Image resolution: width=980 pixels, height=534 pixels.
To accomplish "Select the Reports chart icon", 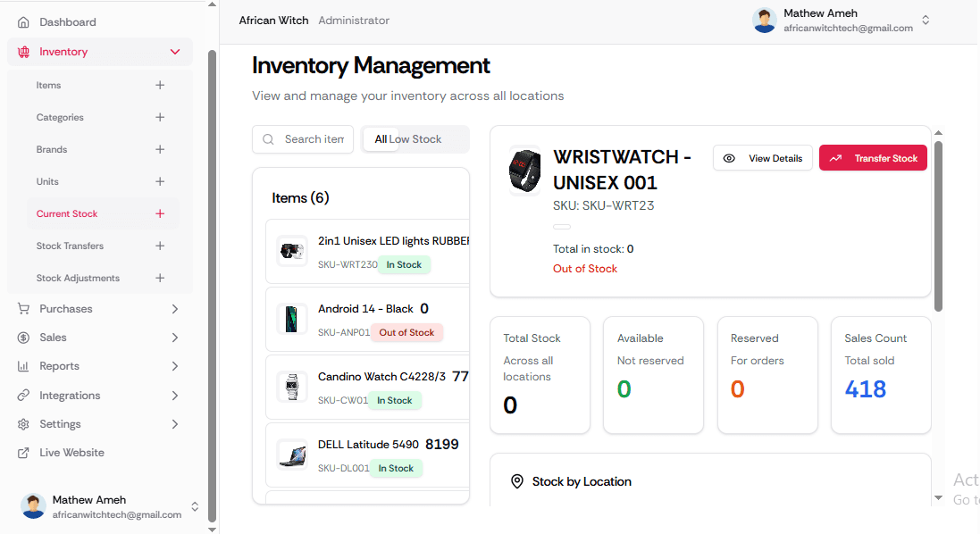I will (22, 366).
